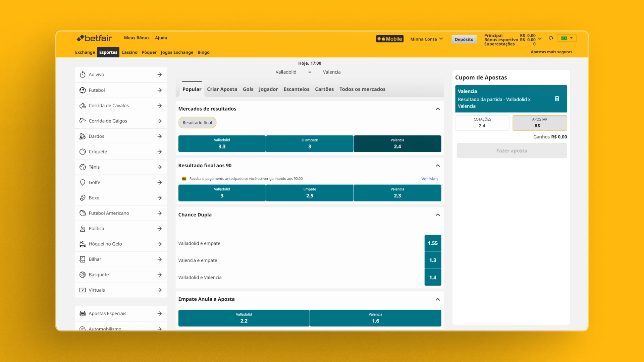The height and width of the screenshot is (362, 644).
Task: Collapse Empate Anula a Aposta section
Action: tap(438, 299)
